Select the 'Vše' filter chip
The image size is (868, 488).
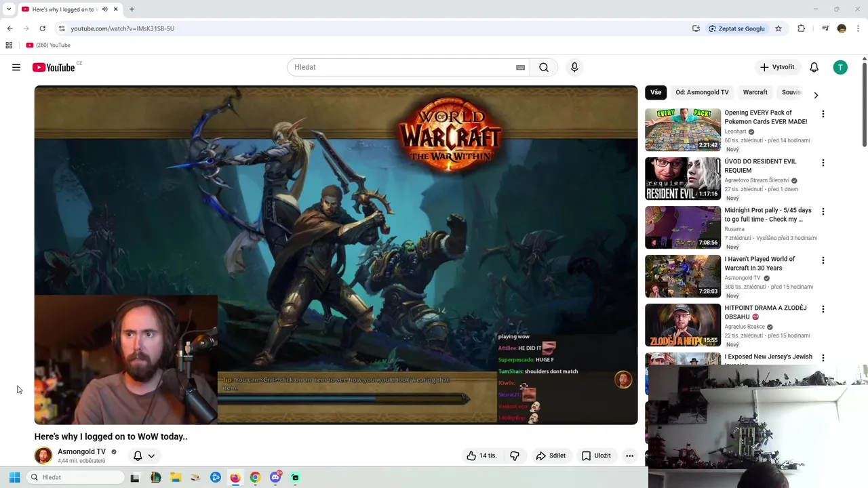click(x=656, y=92)
